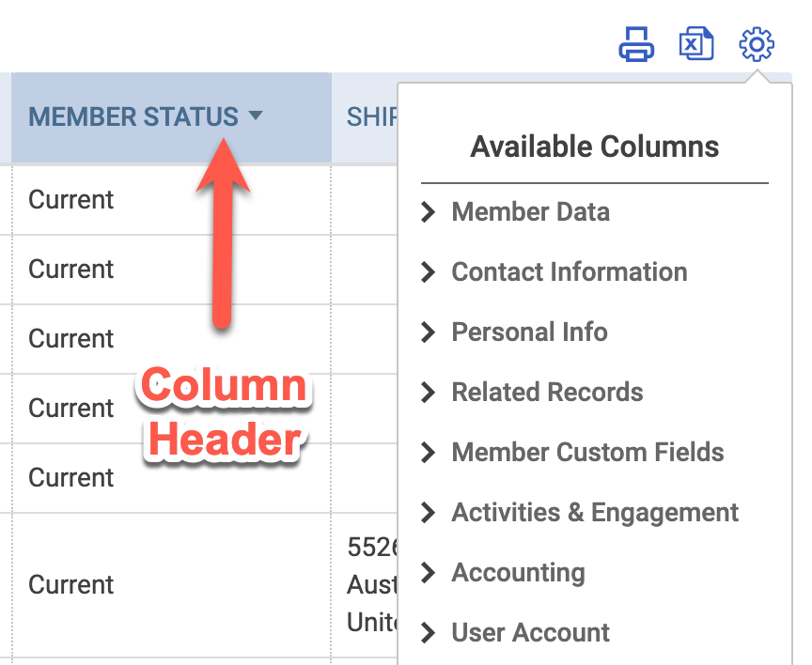Image resolution: width=812 pixels, height=665 pixels.
Task: Expand the Member Custom Fields chevron
Action: 428,452
